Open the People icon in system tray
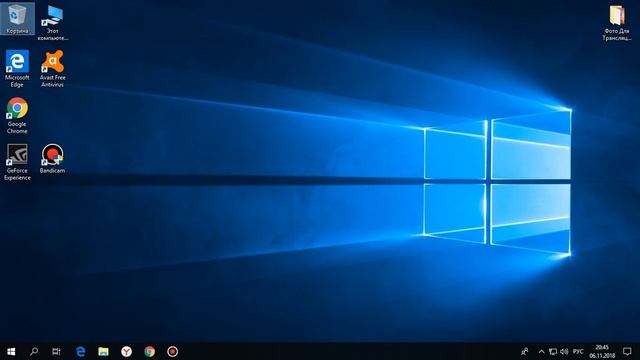 click(x=525, y=351)
